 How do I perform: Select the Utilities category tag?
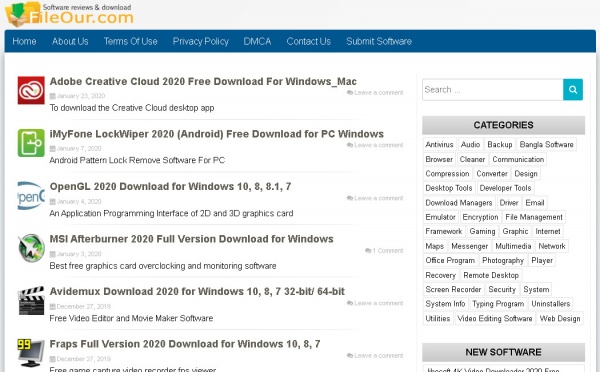[438, 318]
